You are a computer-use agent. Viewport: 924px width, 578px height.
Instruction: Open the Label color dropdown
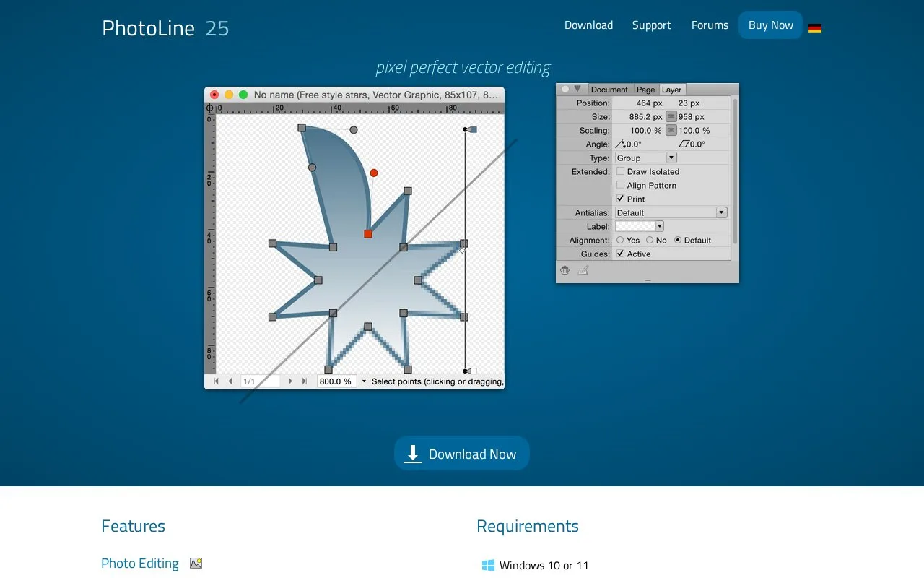click(x=640, y=226)
